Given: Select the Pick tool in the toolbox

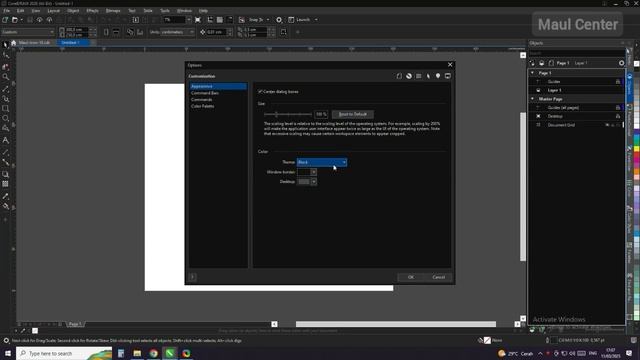Looking at the screenshot, I should (5, 45).
